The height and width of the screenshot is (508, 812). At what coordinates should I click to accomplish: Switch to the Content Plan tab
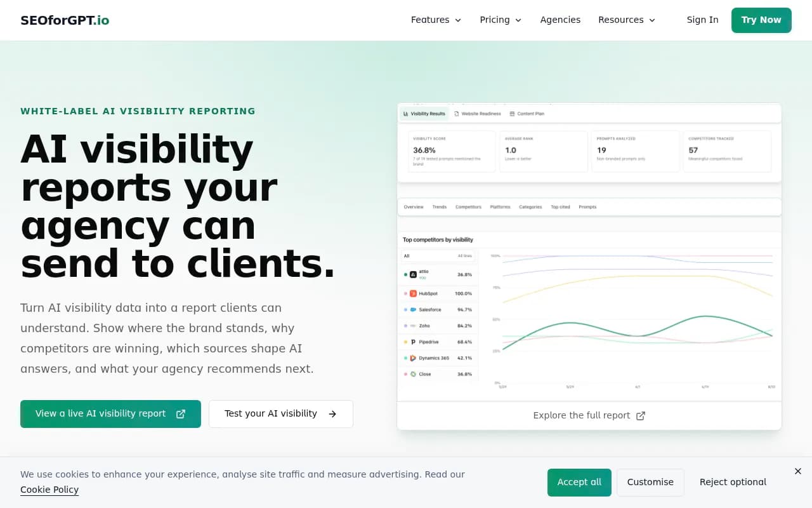pos(527,114)
